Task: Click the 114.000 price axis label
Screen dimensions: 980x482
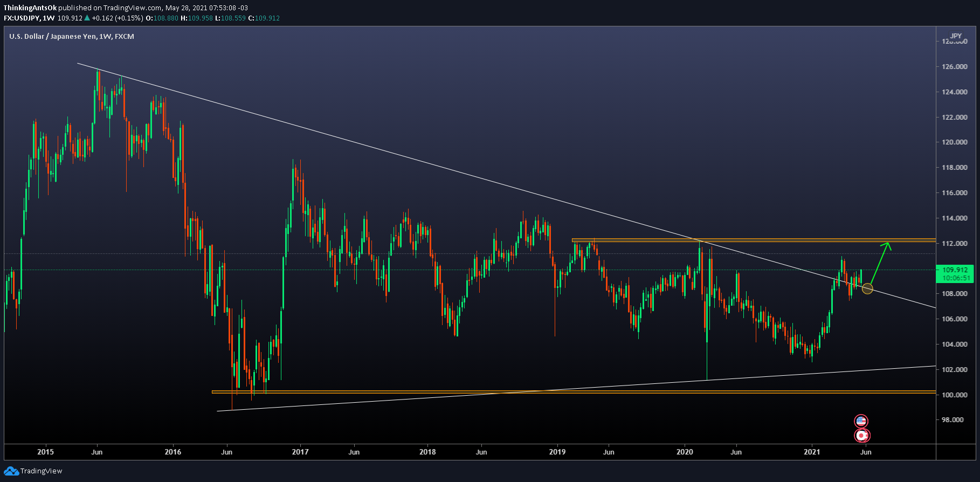Action: click(954, 218)
